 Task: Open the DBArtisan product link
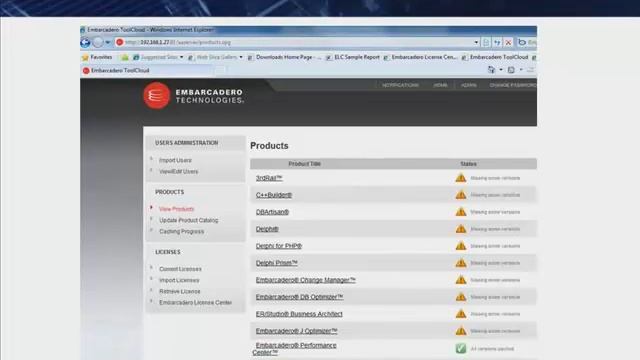pyautogui.click(x=272, y=212)
